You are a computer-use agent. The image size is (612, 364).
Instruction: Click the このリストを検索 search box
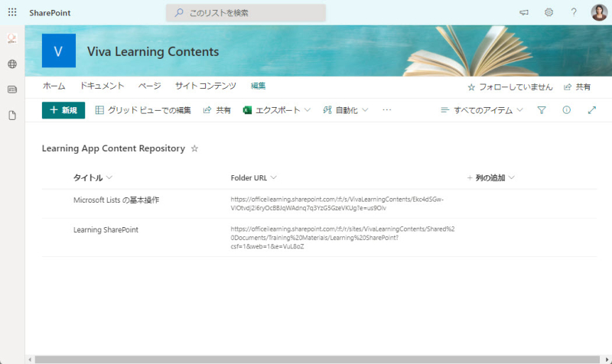[x=246, y=13]
